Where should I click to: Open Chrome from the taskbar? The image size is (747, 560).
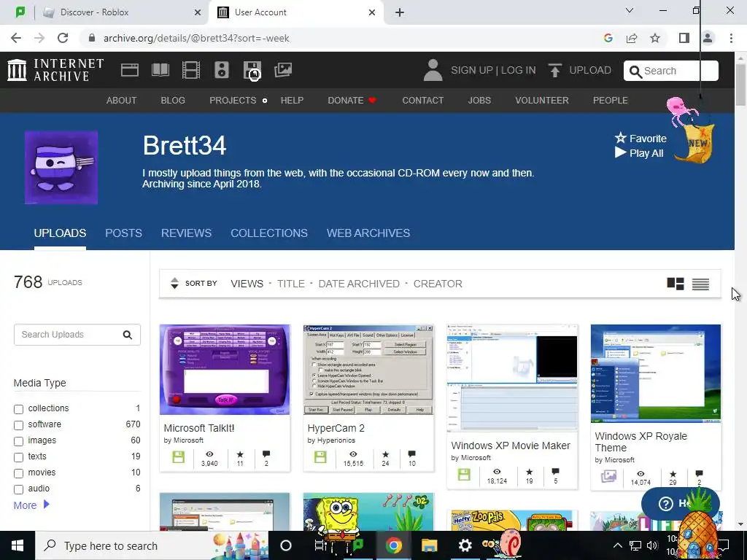click(393, 545)
